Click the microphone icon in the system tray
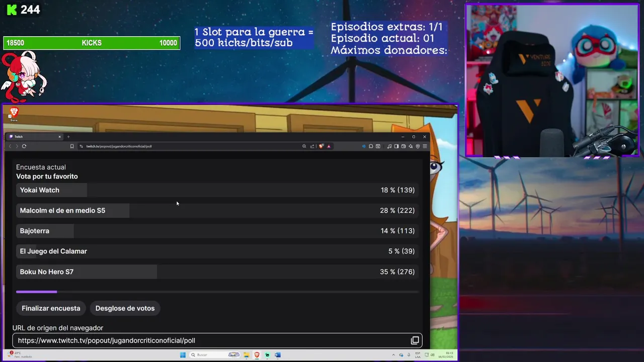 [409, 355]
